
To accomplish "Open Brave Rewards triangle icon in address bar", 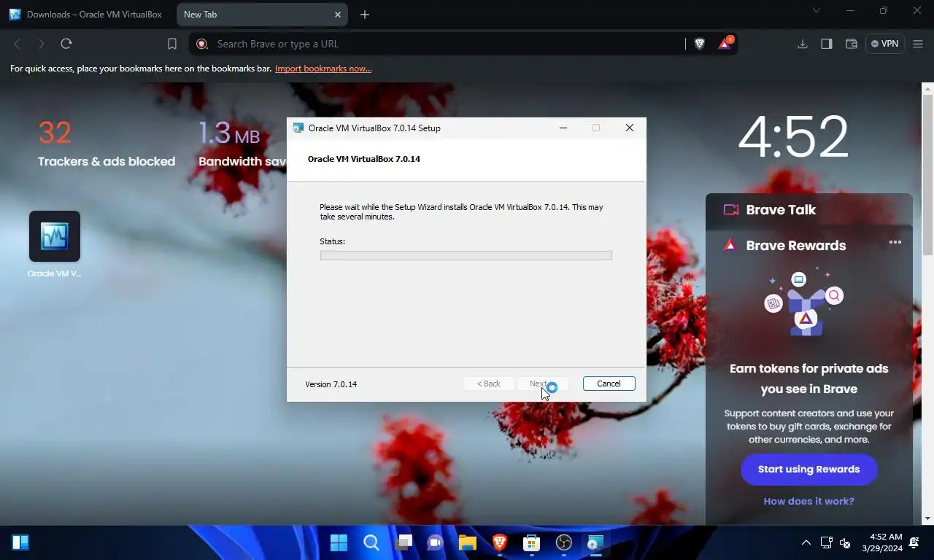I will pos(725,44).
